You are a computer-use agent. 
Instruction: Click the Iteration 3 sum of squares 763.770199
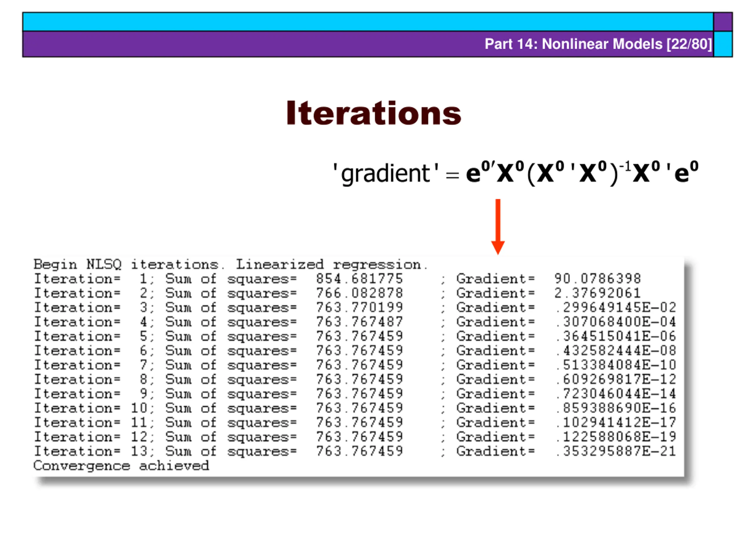[359, 307]
